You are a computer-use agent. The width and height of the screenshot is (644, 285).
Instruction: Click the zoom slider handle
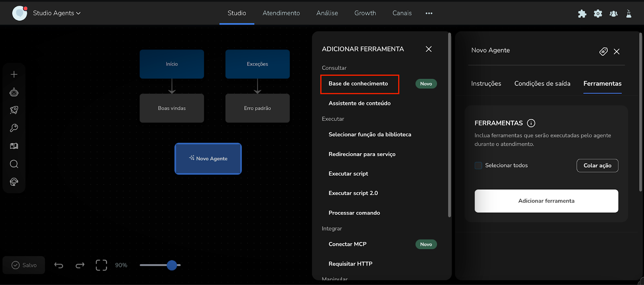[x=172, y=265]
